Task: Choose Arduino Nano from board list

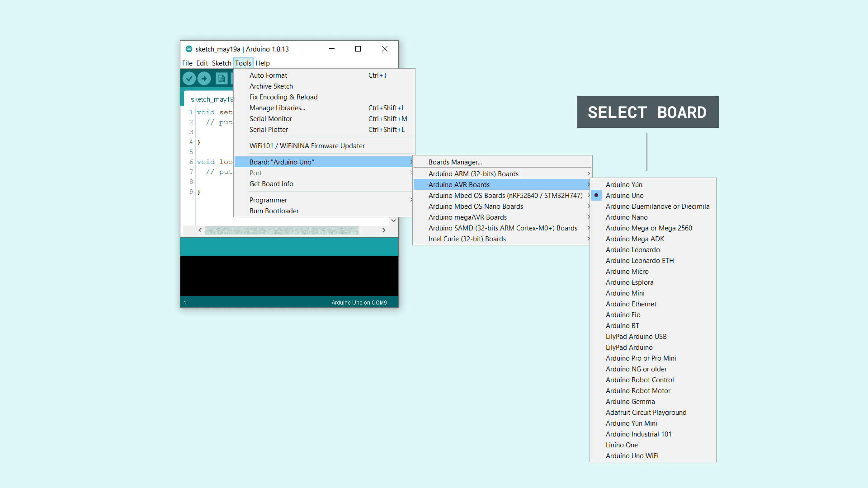Action: click(627, 217)
